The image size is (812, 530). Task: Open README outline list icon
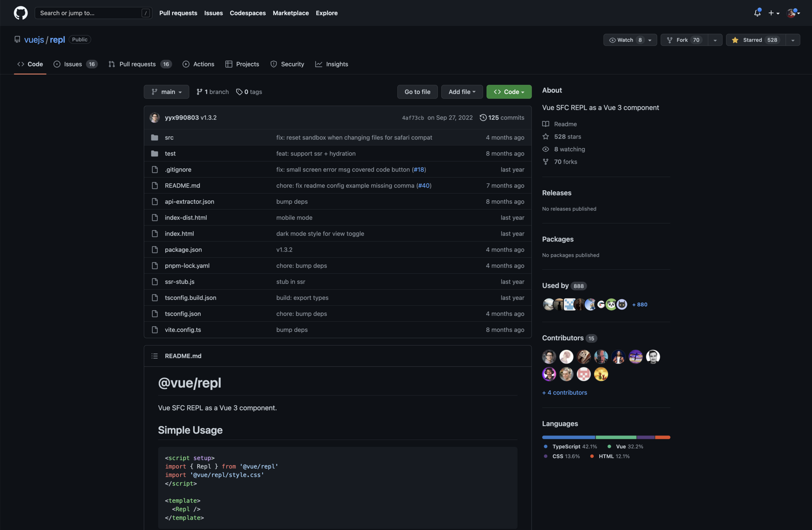[x=155, y=356]
